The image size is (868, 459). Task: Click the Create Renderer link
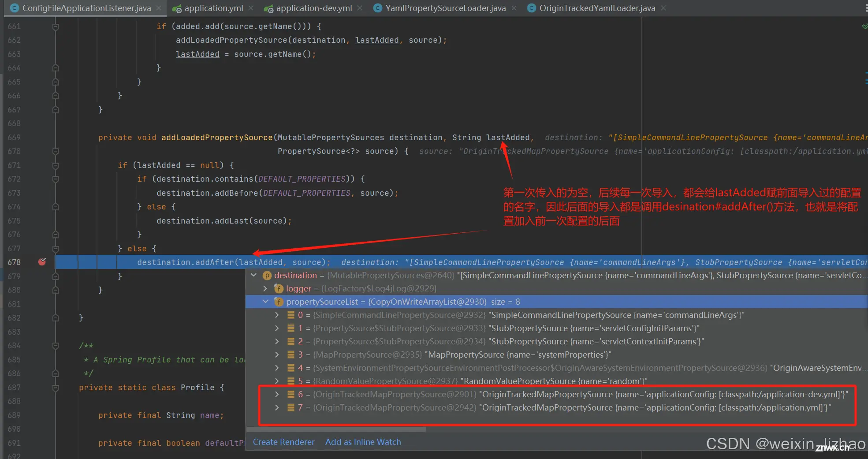(283, 442)
